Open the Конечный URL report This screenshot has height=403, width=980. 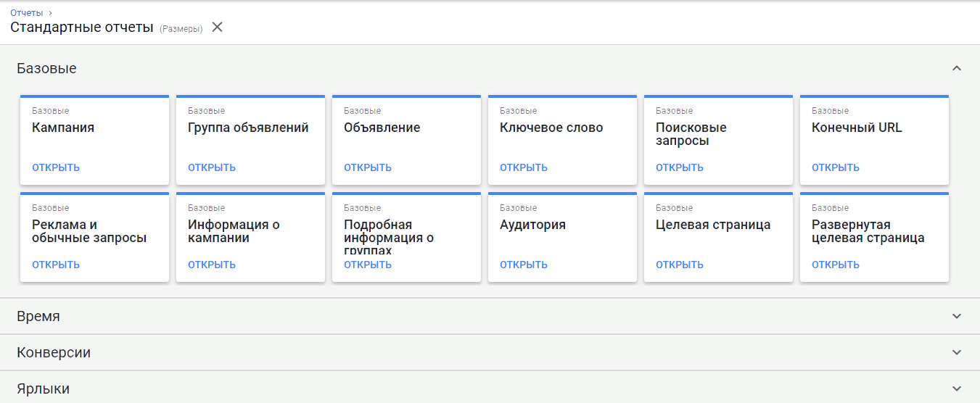836,167
